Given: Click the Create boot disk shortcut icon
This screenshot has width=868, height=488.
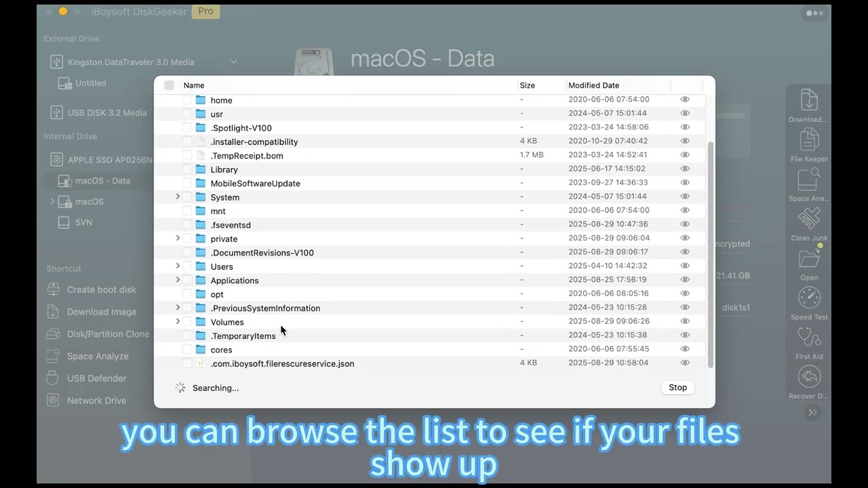Looking at the screenshot, I should tap(54, 289).
